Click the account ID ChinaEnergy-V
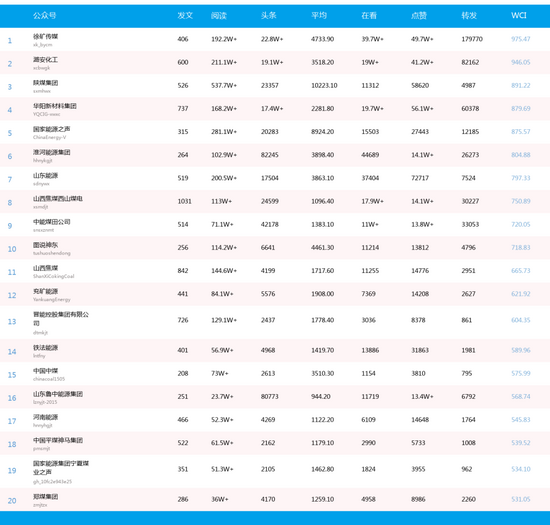 [x=49, y=137]
